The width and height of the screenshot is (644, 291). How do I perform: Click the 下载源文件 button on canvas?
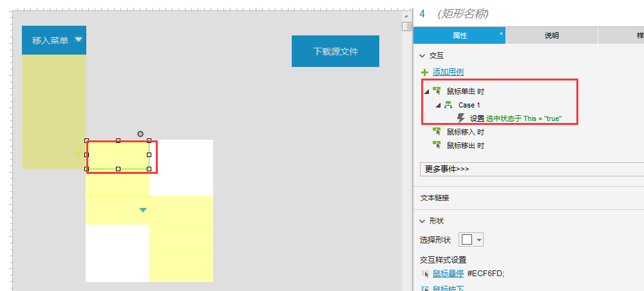[336, 52]
